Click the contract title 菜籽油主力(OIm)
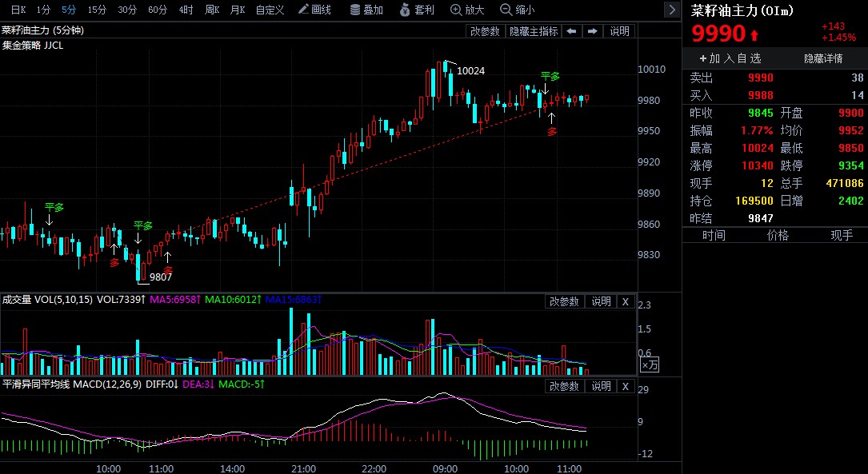This screenshot has height=474, width=868. [x=742, y=11]
